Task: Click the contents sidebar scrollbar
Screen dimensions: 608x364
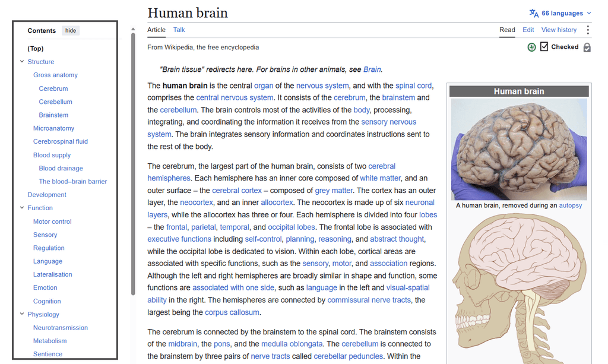Action: point(133,163)
